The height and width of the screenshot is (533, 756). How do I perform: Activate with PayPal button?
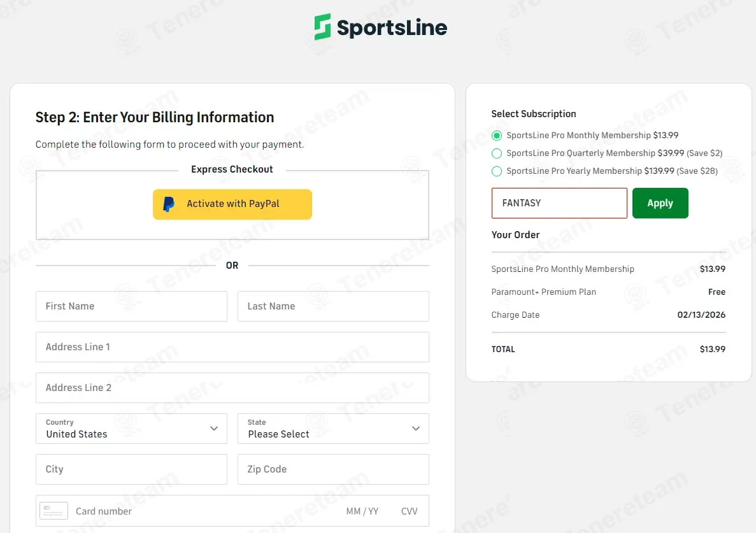(x=232, y=204)
